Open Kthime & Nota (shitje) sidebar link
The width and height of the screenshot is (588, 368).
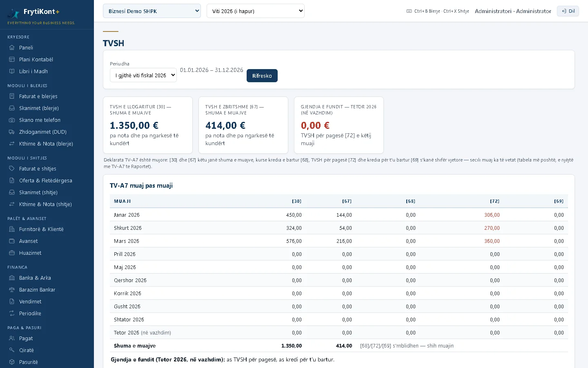(x=45, y=204)
